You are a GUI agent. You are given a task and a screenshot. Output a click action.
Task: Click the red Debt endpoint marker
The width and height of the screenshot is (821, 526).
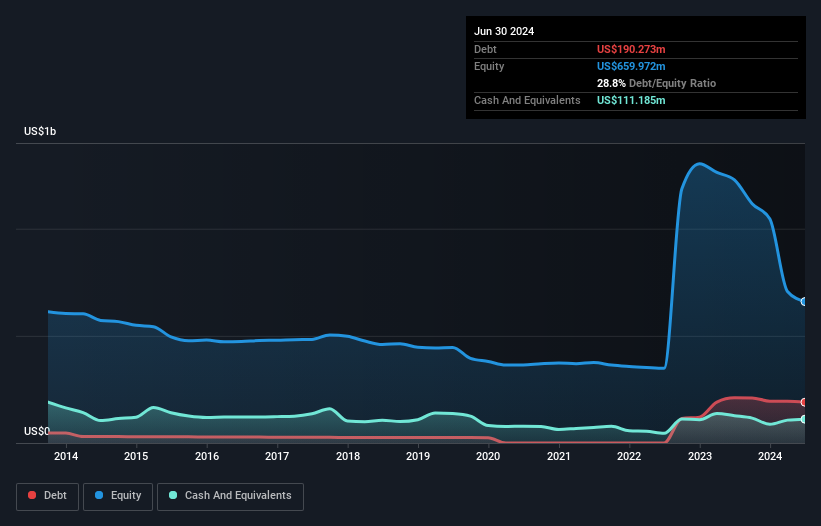[804, 402]
